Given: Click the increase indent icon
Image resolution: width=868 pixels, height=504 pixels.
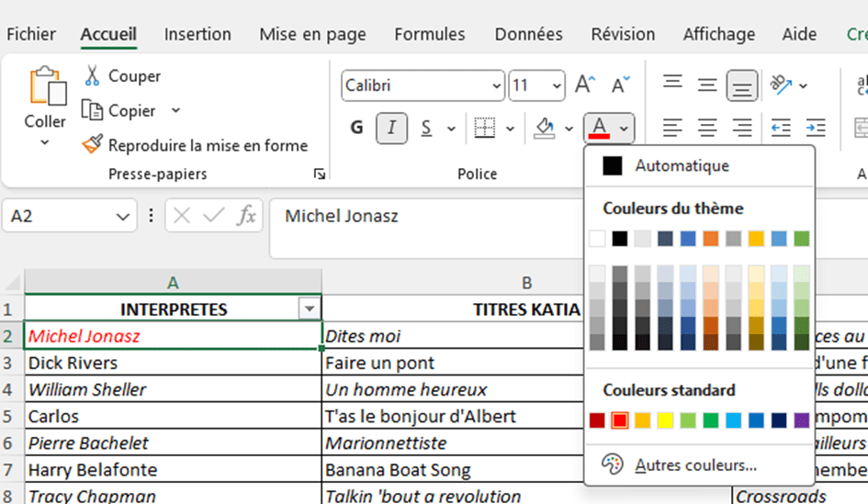Looking at the screenshot, I should 815,128.
